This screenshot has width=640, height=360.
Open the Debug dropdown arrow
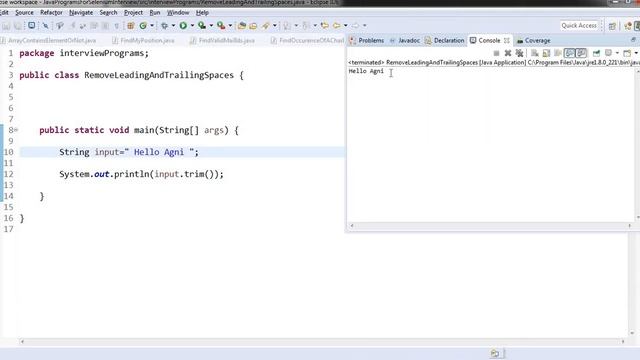[x=173, y=26]
